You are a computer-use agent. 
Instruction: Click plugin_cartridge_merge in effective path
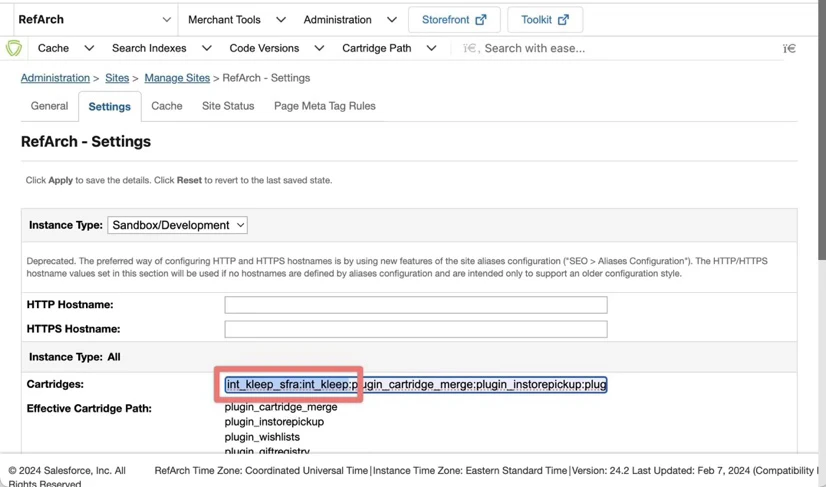coord(281,407)
